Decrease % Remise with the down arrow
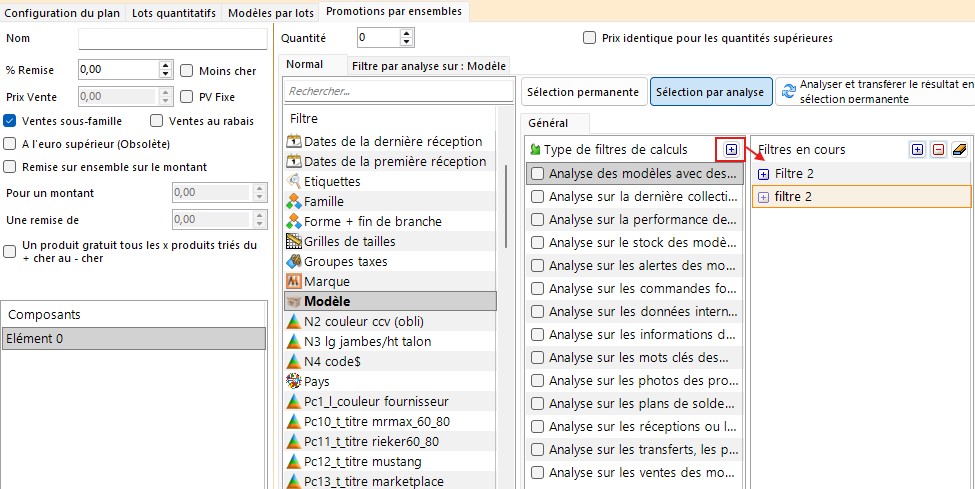 [165, 74]
